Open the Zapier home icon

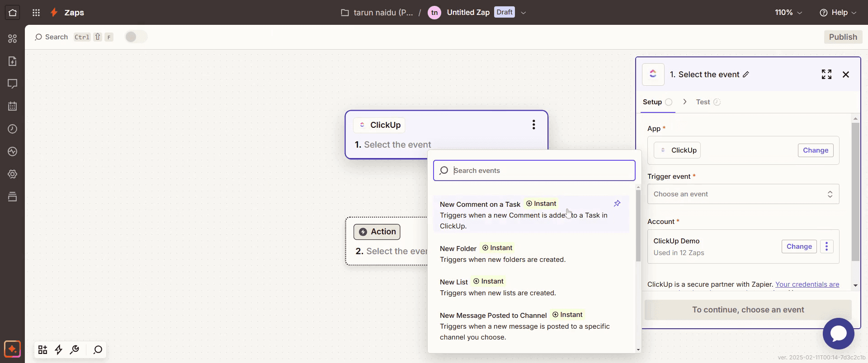click(x=12, y=13)
